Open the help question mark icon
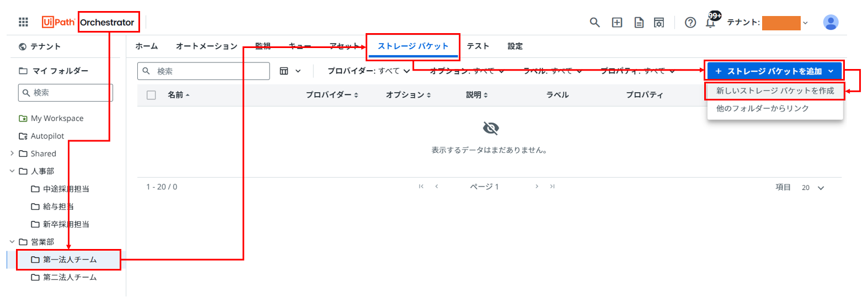Image resolution: width=868 pixels, height=302 pixels. click(x=690, y=22)
